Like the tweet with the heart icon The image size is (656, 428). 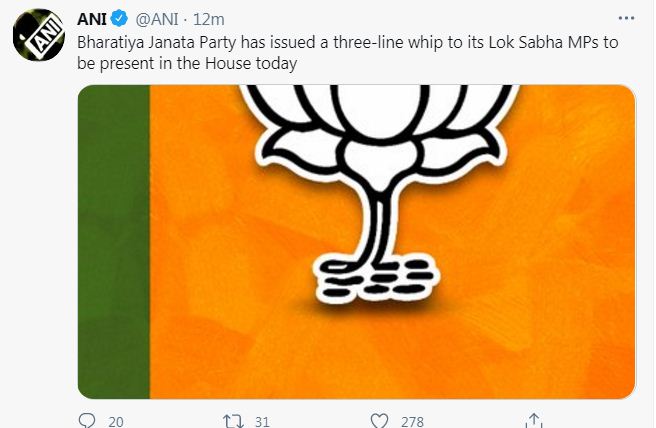coord(377,421)
